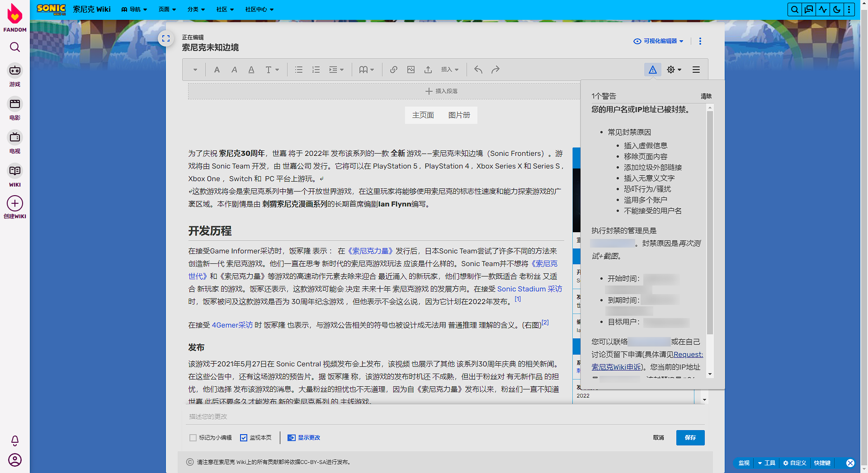Insert a numbered list
868x473 pixels.
coord(316,70)
